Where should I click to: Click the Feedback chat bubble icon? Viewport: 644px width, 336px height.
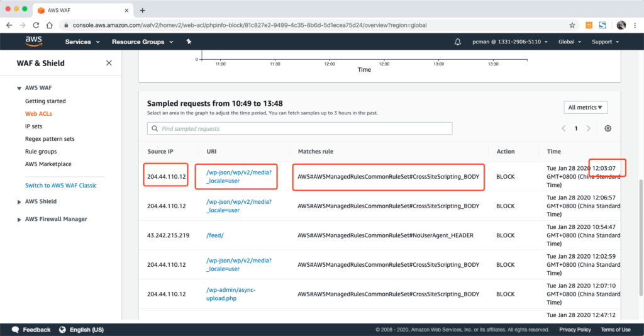click(16, 330)
